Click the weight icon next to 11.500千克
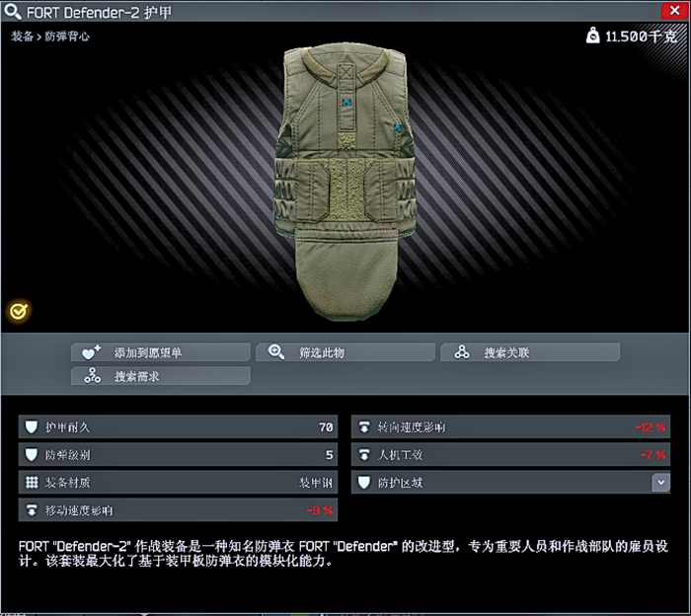 pos(592,36)
